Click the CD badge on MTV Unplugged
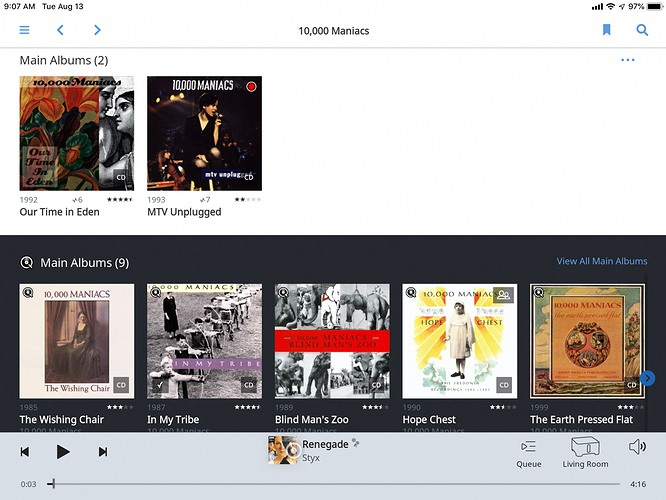Image resolution: width=666 pixels, height=500 pixels. [249, 177]
